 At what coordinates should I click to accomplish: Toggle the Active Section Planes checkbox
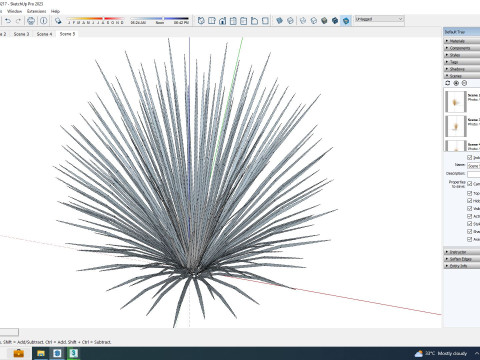pos(470,216)
